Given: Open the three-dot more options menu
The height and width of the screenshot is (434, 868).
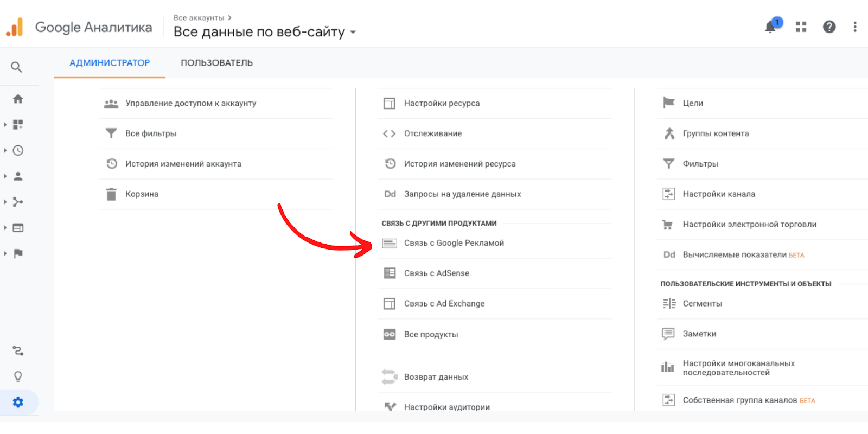Looking at the screenshot, I should (x=855, y=27).
